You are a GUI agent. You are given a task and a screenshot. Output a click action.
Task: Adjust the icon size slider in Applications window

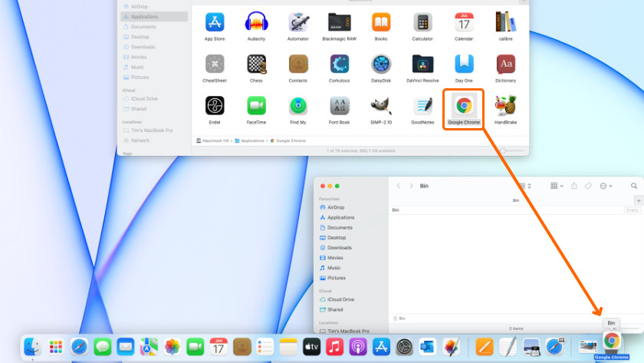click(x=503, y=151)
